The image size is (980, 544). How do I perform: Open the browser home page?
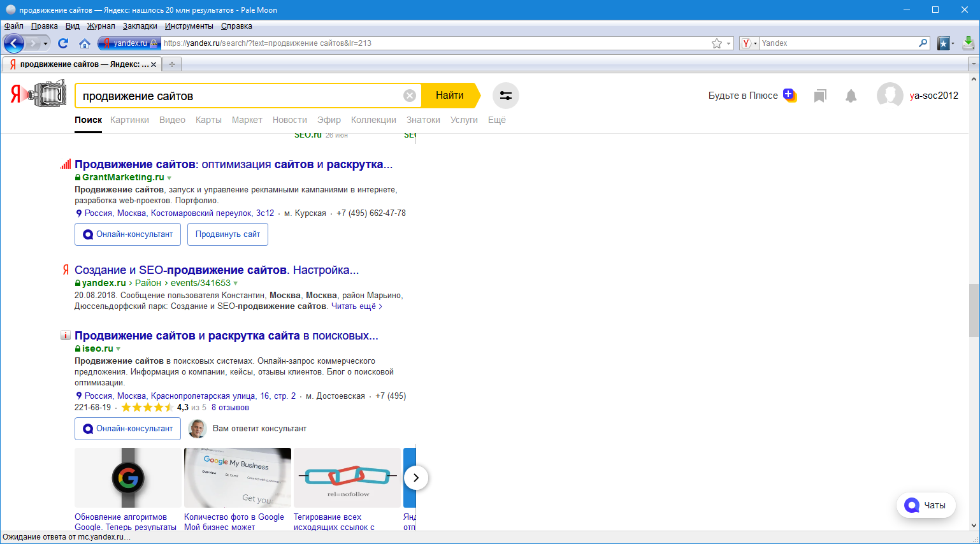(85, 43)
